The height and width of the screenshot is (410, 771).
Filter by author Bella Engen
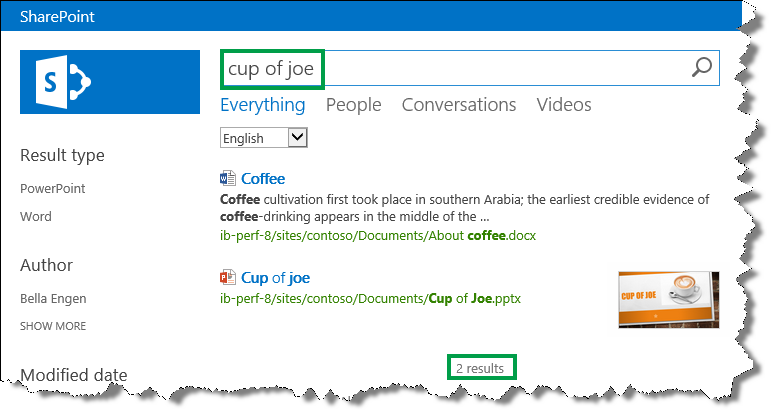pyautogui.click(x=53, y=298)
